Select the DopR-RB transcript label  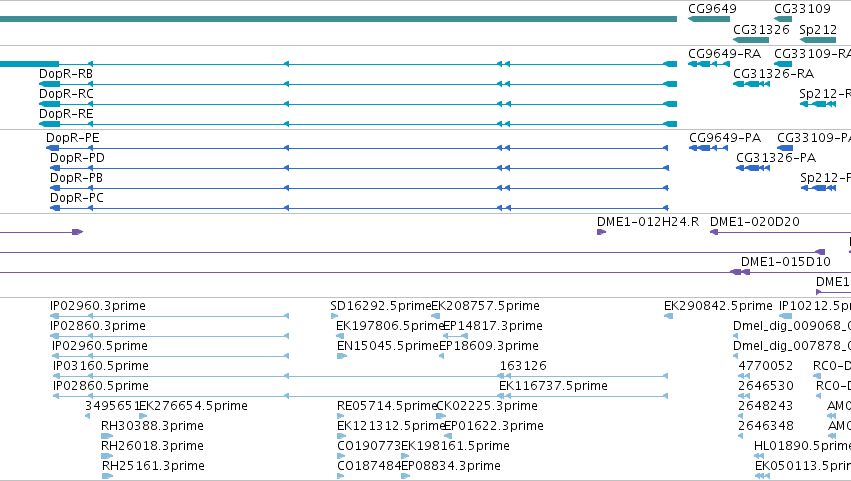[66, 74]
